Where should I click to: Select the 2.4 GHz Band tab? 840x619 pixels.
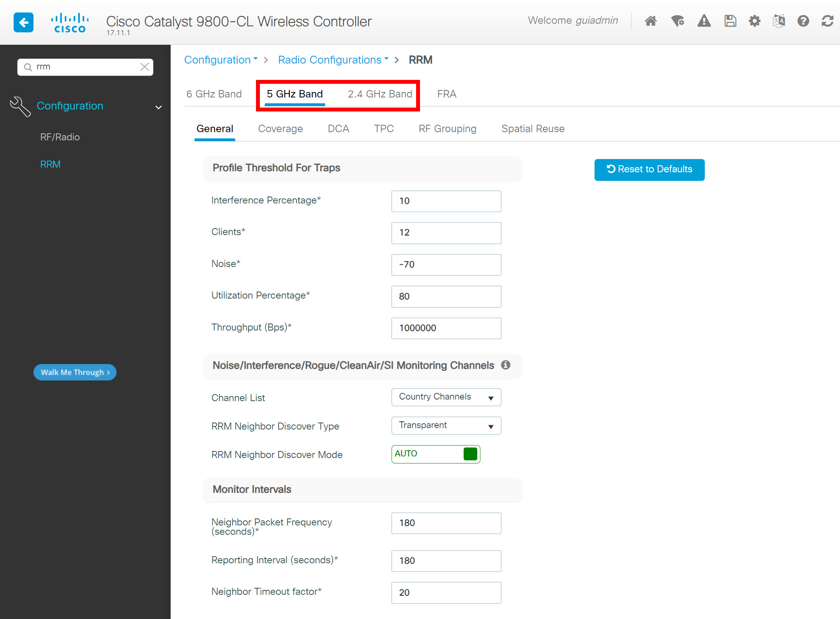click(x=381, y=93)
